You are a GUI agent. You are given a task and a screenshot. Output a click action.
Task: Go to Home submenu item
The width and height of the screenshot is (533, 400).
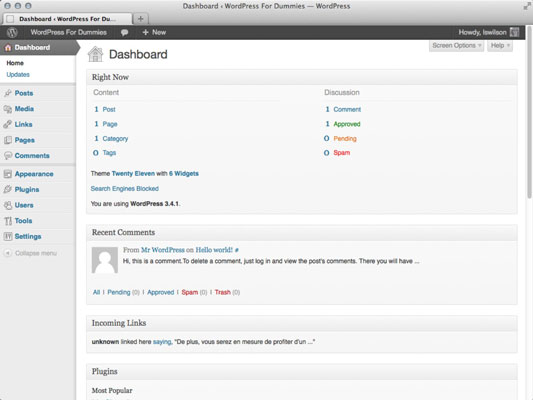click(15, 63)
